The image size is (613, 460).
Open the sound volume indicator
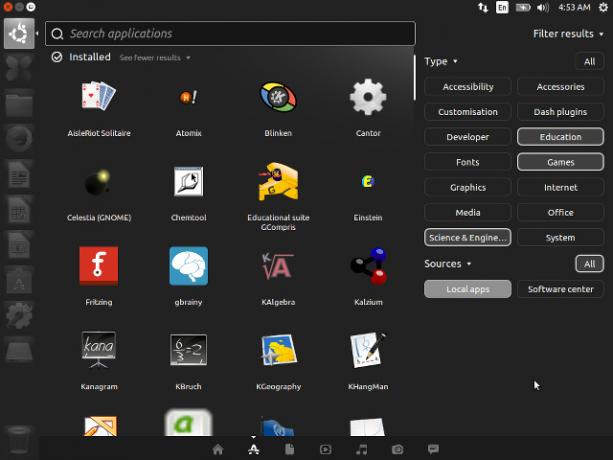tap(543, 7)
